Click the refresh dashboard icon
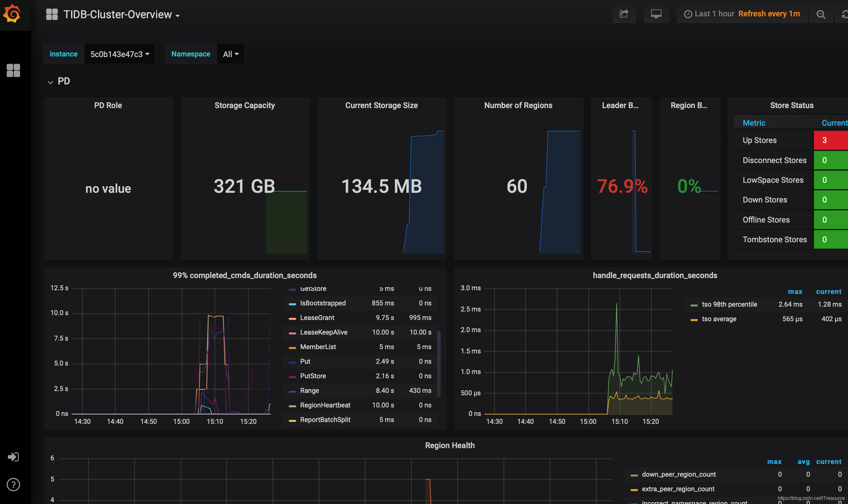The image size is (848, 504). pos(844,14)
